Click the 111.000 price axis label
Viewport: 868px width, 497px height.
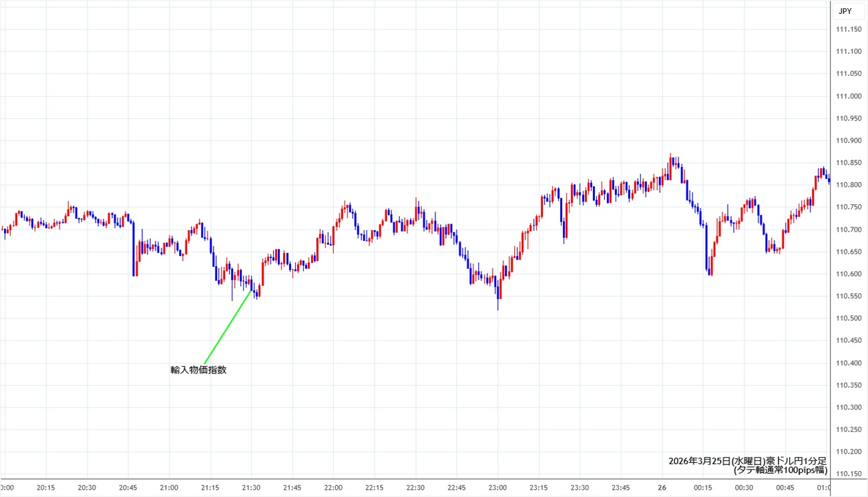tap(849, 96)
